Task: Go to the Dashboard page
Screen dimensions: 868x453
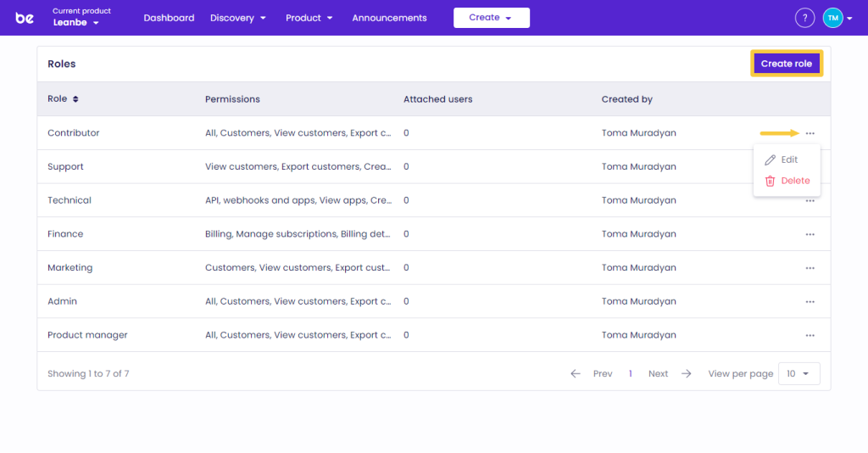Action: [169, 18]
